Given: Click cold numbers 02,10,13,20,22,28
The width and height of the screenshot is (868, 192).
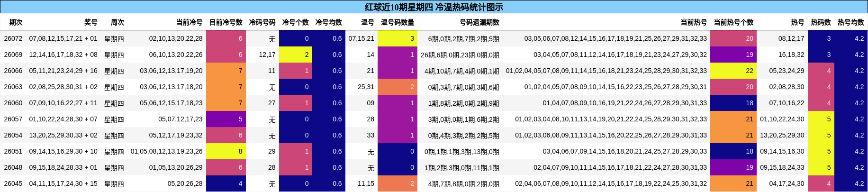Looking at the screenshot, I should tap(176, 38).
